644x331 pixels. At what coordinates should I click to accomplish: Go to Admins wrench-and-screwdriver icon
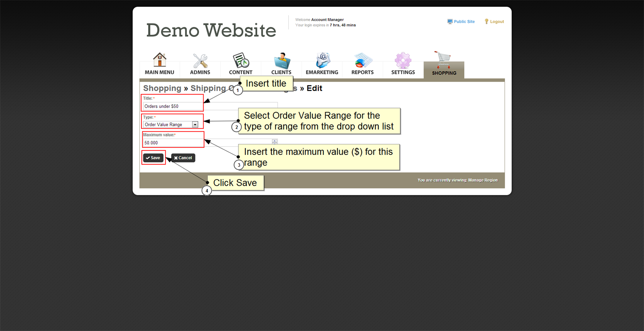click(200, 61)
